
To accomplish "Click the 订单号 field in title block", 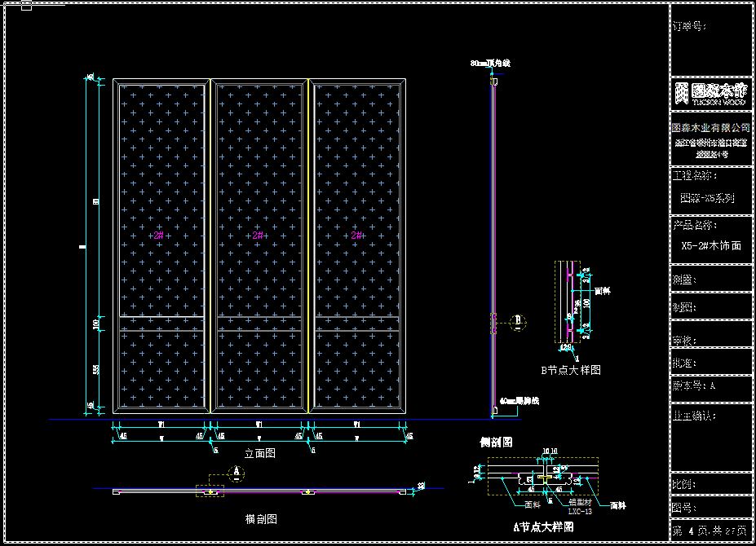I will [x=690, y=26].
